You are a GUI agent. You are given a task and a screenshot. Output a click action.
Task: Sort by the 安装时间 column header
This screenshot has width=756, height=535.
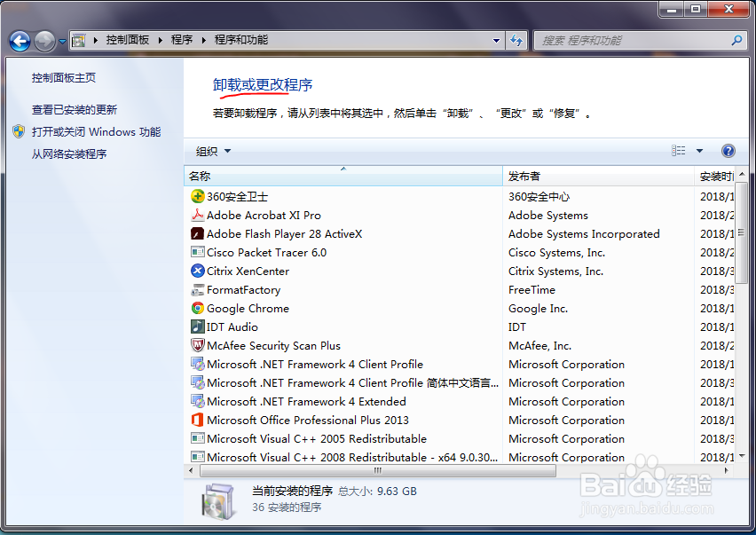pyautogui.click(x=715, y=176)
